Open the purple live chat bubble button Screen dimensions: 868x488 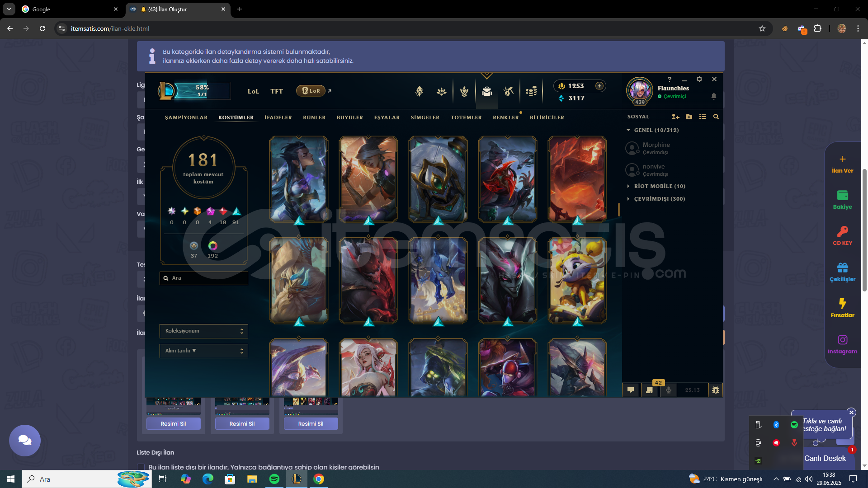coord(25,441)
